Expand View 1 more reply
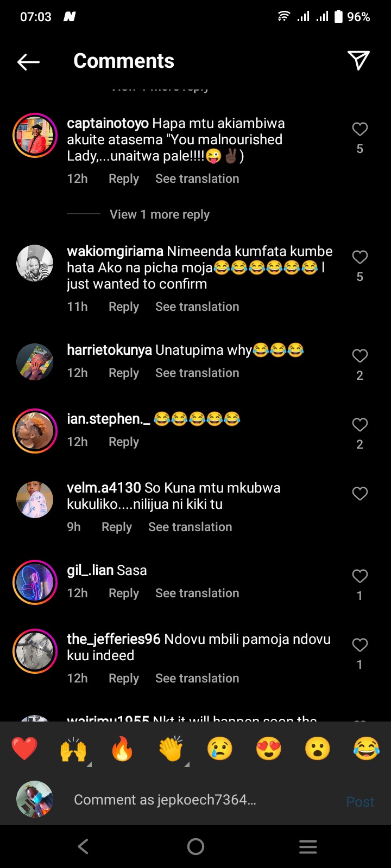 [x=160, y=214]
